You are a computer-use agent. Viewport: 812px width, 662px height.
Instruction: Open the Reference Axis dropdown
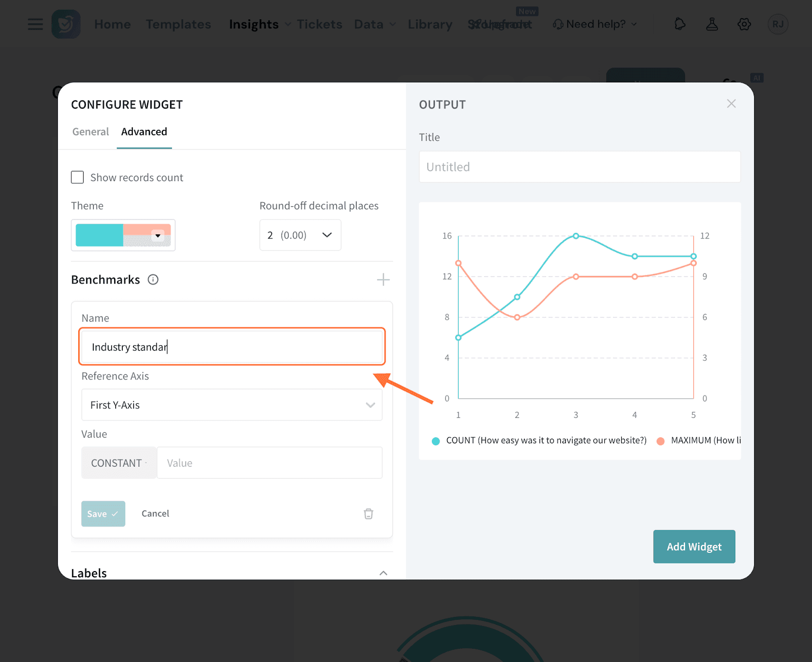pos(231,405)
